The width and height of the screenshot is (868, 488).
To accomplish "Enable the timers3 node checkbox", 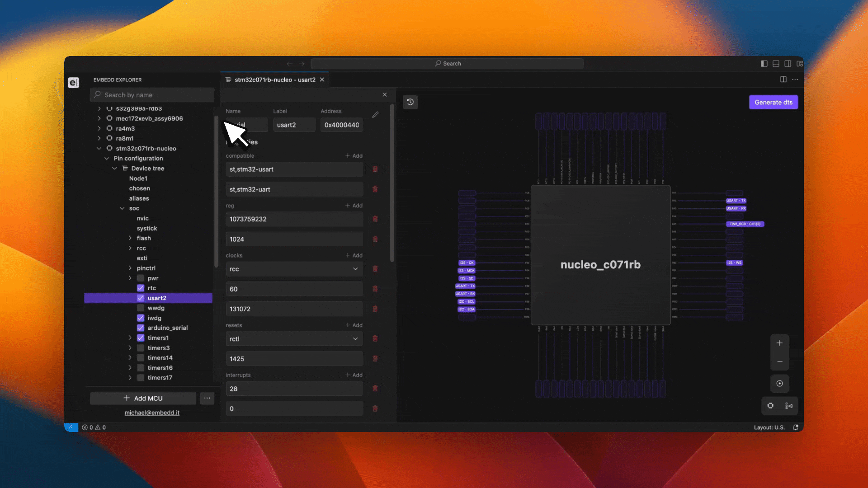I will (141, 348).
